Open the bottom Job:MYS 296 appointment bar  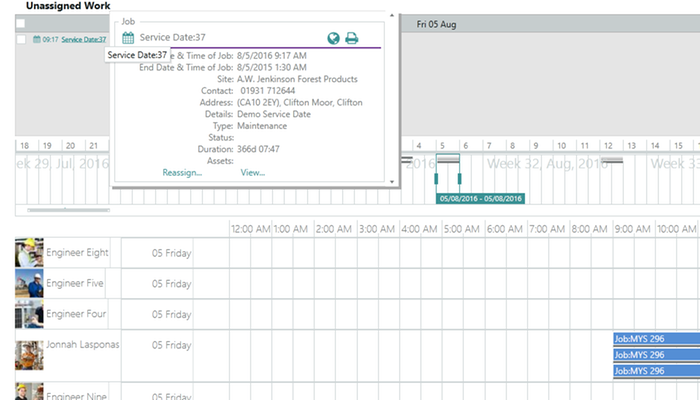[657, 371]
